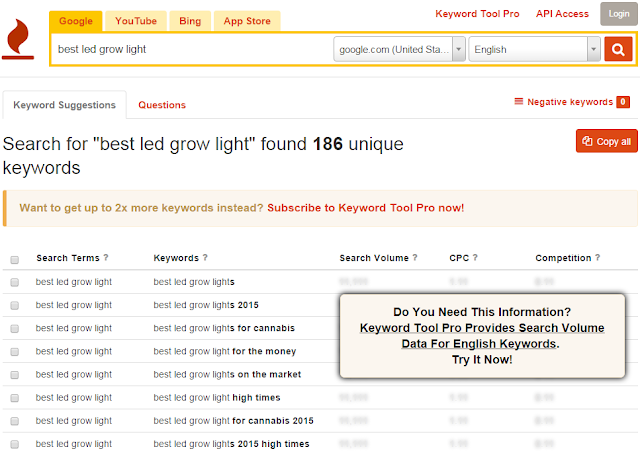Open the API Access link

[562, 14]
